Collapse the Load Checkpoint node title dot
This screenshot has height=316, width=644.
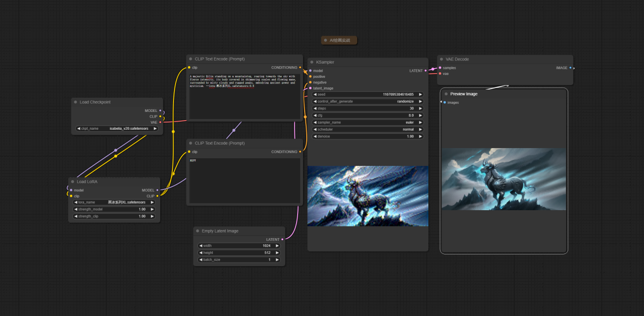(75, 102)
